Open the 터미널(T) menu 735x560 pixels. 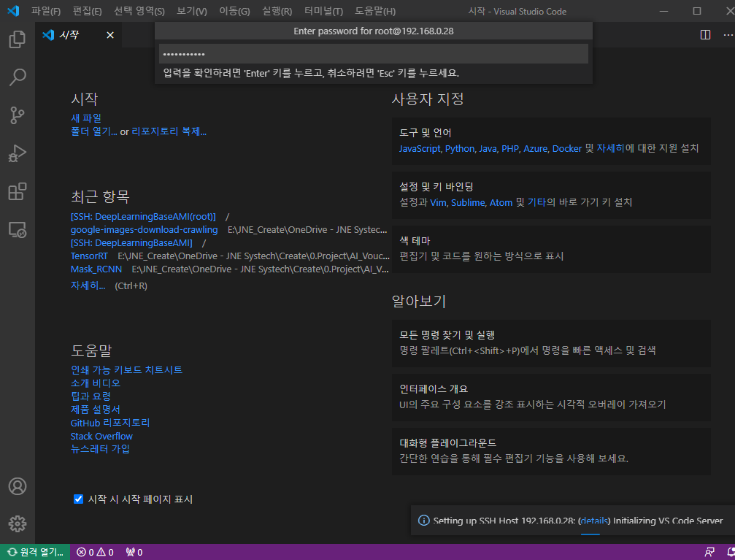coord(323,11)
